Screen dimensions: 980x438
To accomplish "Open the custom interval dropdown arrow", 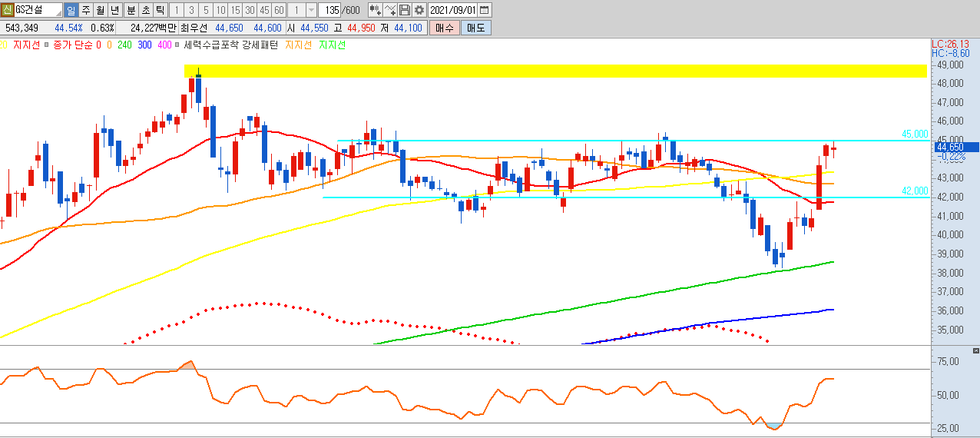I will [x=310, y=10].
